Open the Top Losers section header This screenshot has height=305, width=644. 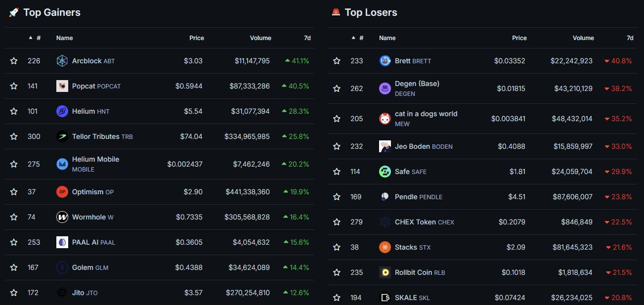pyautogui.click(x=372, y=12)
